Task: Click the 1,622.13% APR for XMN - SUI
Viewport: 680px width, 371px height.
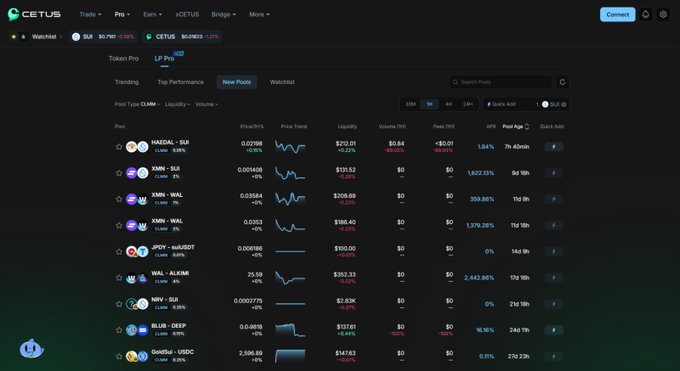Action: [481, 173]
